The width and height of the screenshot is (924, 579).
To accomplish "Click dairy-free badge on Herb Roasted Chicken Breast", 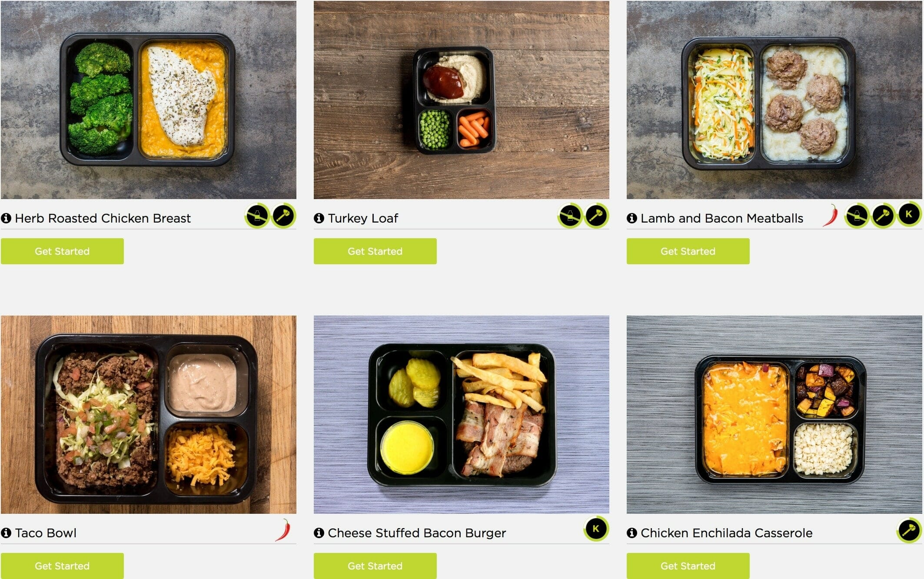I will [x=257, y=216].
